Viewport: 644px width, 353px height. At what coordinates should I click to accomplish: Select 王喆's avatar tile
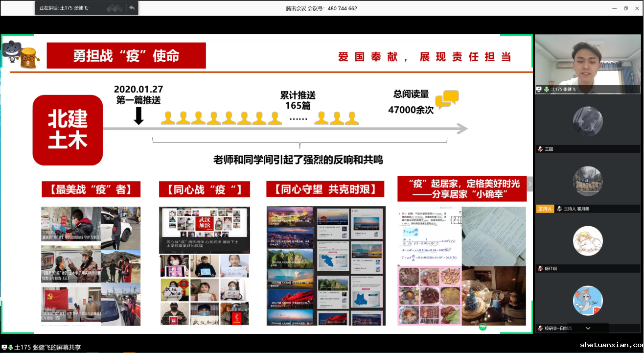pyautogui.click(x=587, y=121)
